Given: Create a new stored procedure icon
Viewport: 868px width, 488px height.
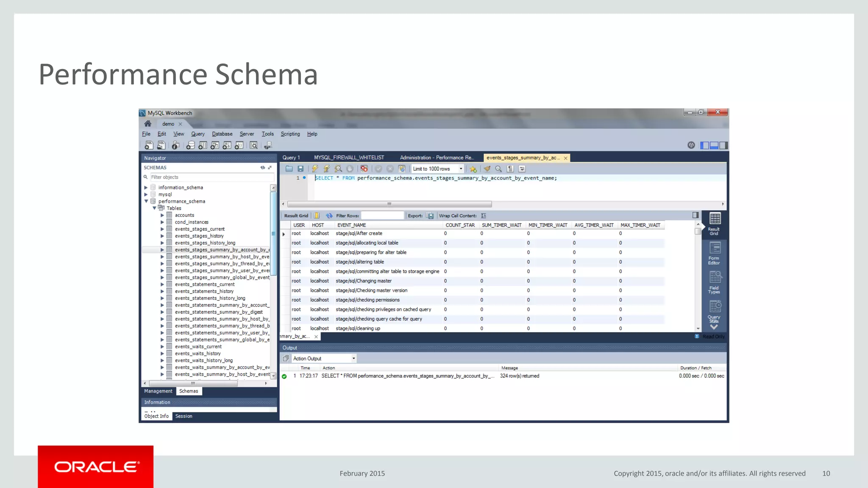Looking at the screenshot, I should point(227,145).
